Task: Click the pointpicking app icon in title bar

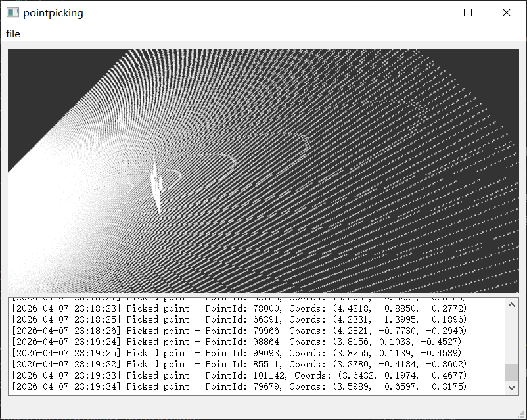Action: pos(12,12)
